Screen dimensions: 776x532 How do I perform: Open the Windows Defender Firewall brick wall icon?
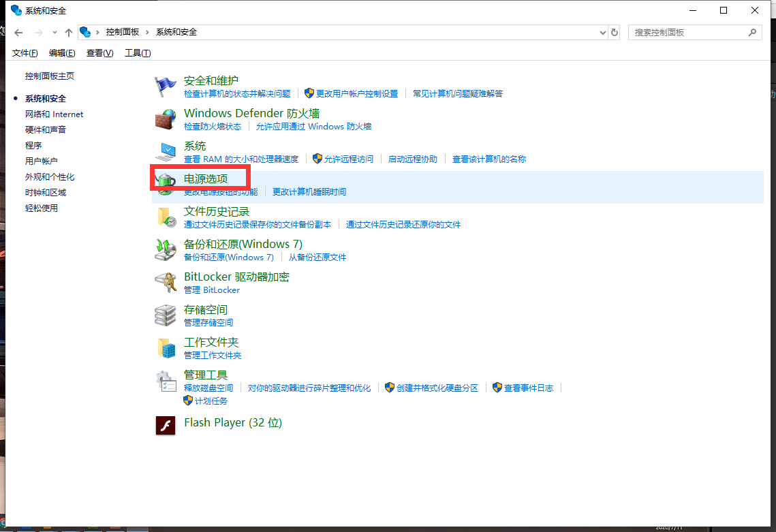tap(166, 119)
